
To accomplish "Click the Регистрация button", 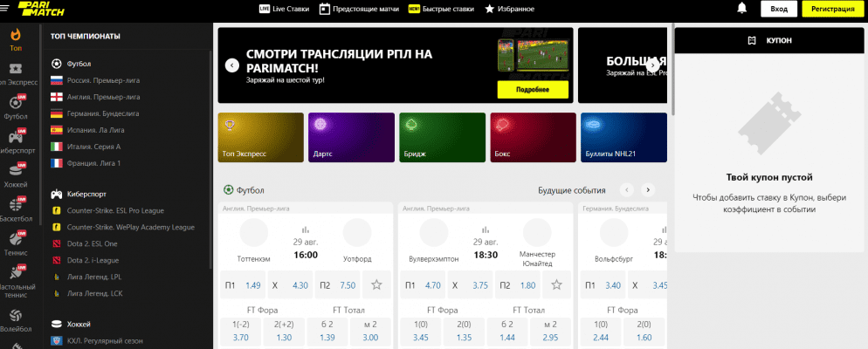I will point(832,9).
